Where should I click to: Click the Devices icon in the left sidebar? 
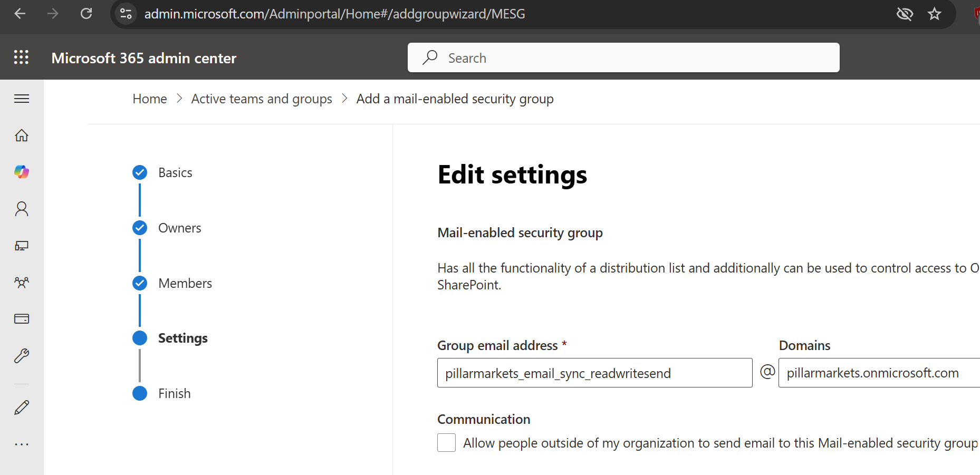pyautogui.click(x=21, y=245)
